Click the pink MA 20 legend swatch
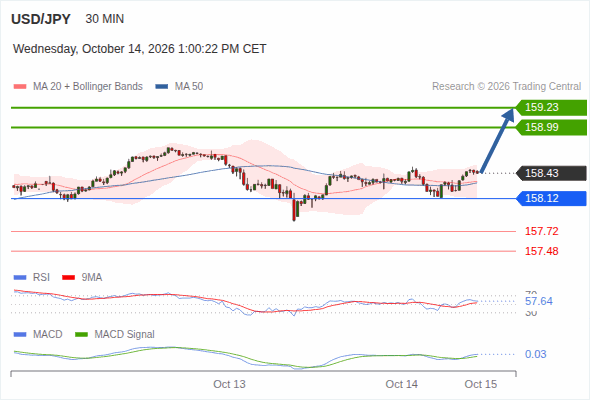Screen dimensions: 590x400 coord(20,87)
